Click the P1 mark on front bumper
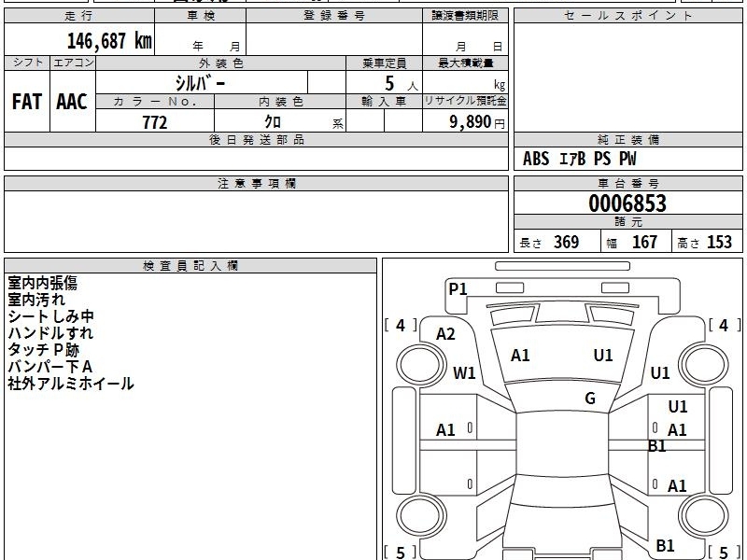The image size is (747, 560). pos(458,289)
